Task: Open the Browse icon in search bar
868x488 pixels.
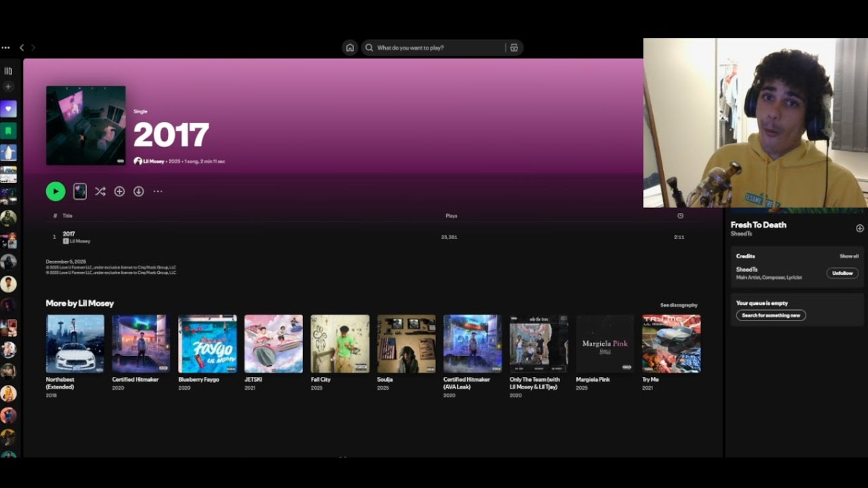Action: pos(514,47)
